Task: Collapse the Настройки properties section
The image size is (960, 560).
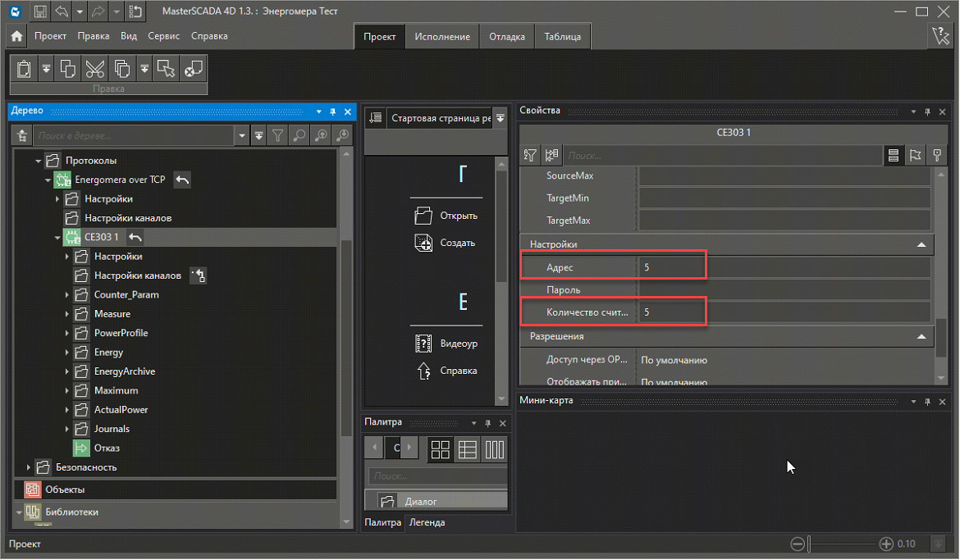Action: tap(921, 244)
